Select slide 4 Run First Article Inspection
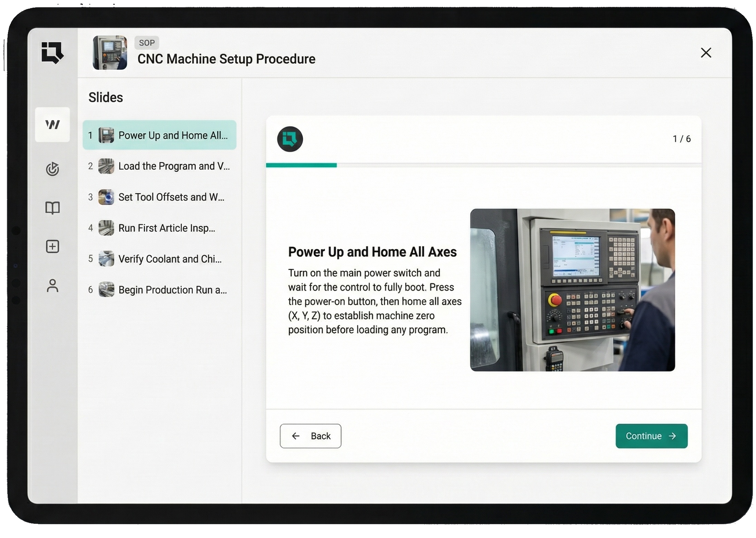 pos(159,228)
